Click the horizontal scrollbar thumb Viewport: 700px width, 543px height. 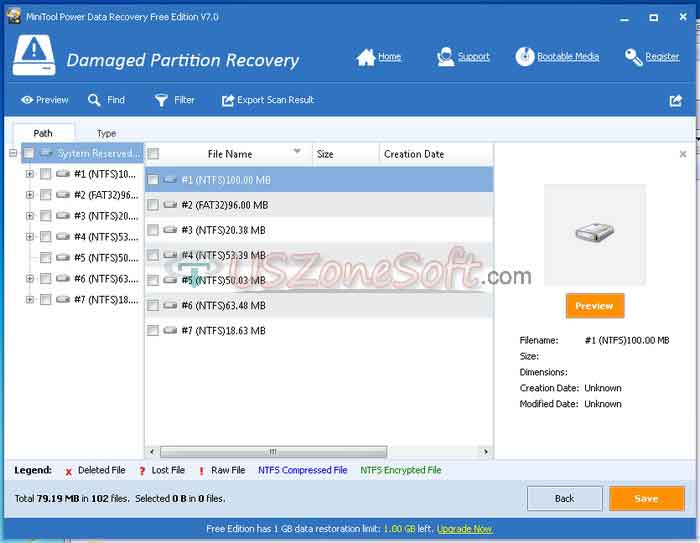(x=273, y=451)
